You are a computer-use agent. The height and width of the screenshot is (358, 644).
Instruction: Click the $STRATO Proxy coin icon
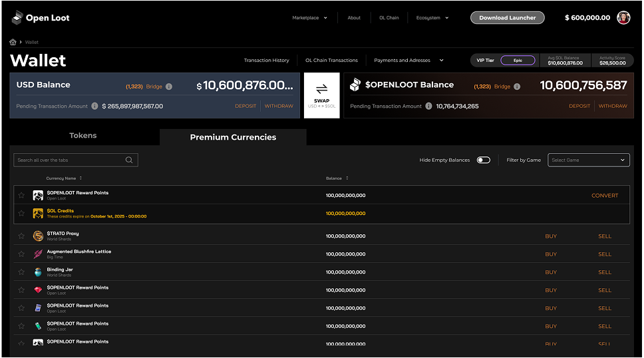coord(38,236)
